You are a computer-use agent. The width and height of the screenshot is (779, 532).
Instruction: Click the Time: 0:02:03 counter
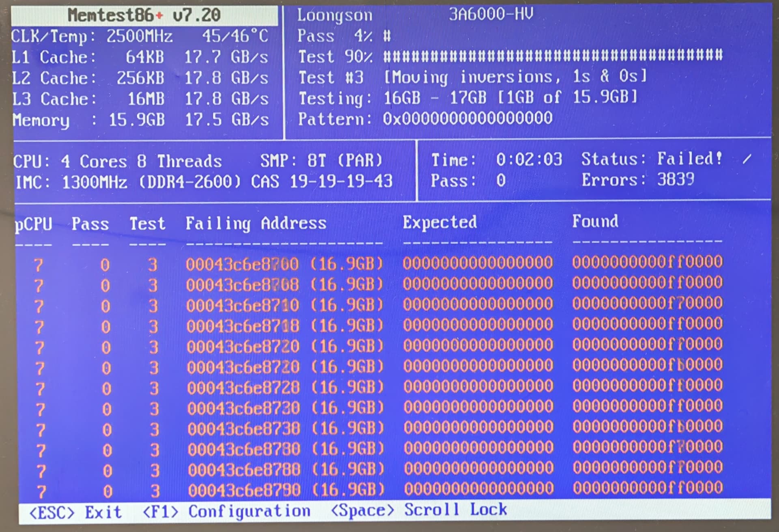[x=497, y=160]
